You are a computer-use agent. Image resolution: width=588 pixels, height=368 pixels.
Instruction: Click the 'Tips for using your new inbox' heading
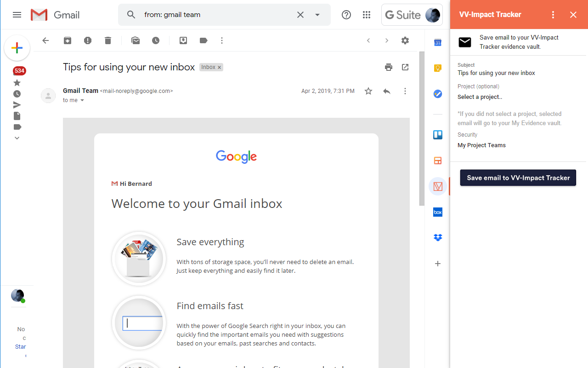pos(129,67)
